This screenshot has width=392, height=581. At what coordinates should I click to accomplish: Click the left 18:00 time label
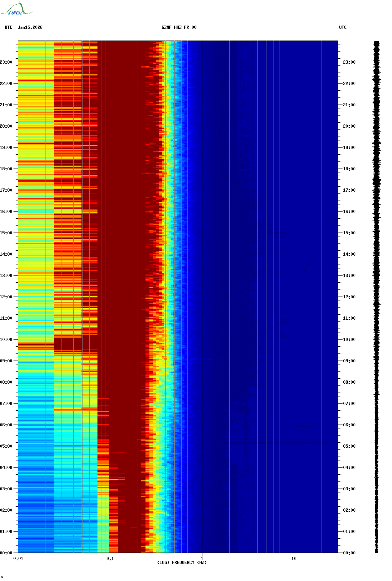pyautogui.click(x=6, y=169)
